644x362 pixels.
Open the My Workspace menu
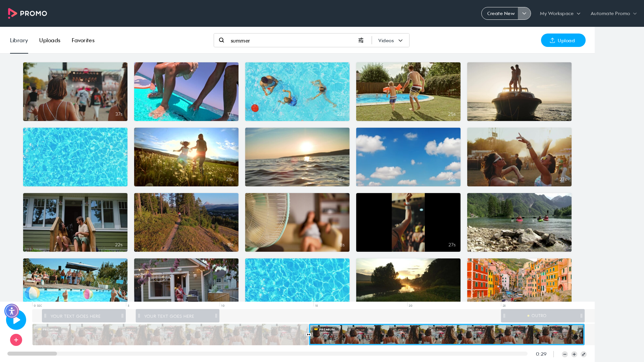560,13
